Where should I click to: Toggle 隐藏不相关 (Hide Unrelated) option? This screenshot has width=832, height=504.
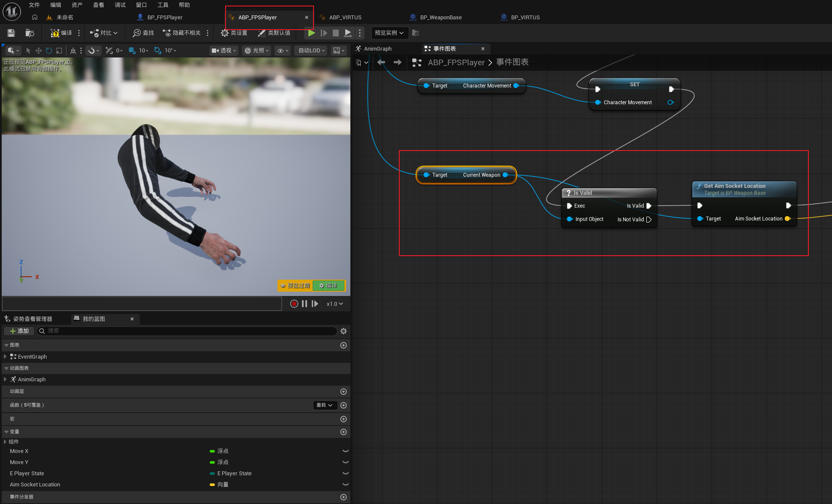pyautogui.click(x=182, y=33)
